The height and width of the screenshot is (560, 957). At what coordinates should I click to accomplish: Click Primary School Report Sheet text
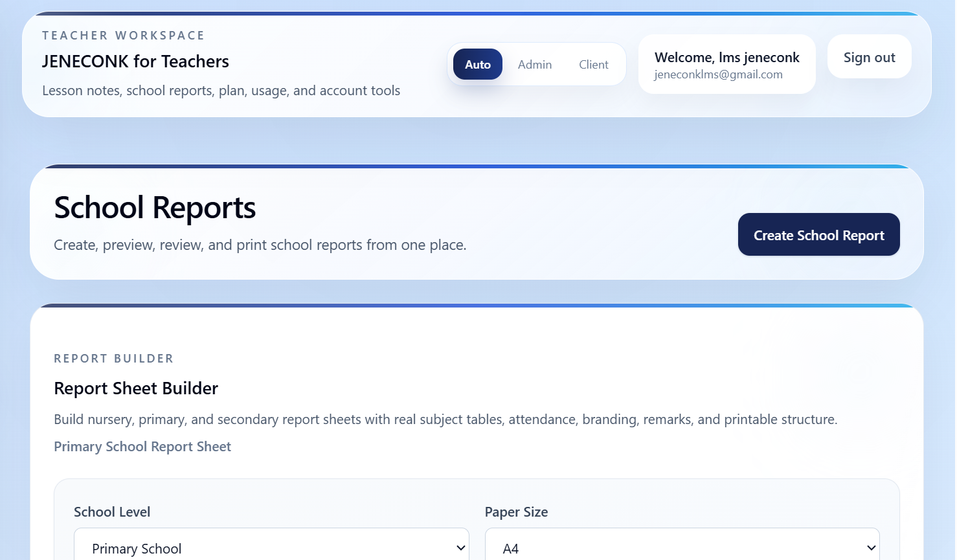142,447
